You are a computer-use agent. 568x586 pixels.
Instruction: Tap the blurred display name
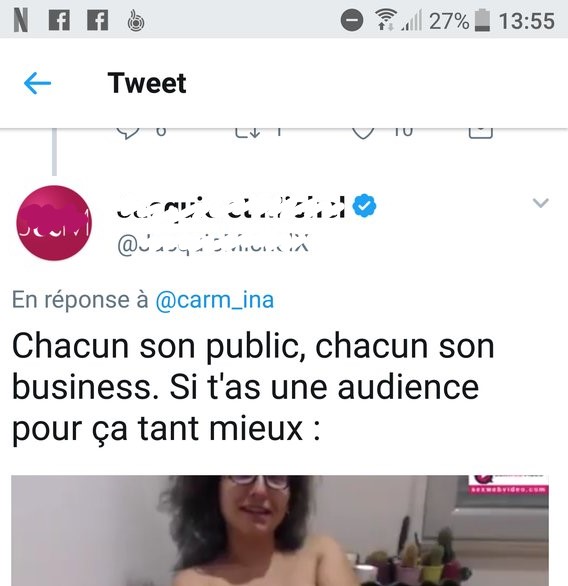point(231,206)
